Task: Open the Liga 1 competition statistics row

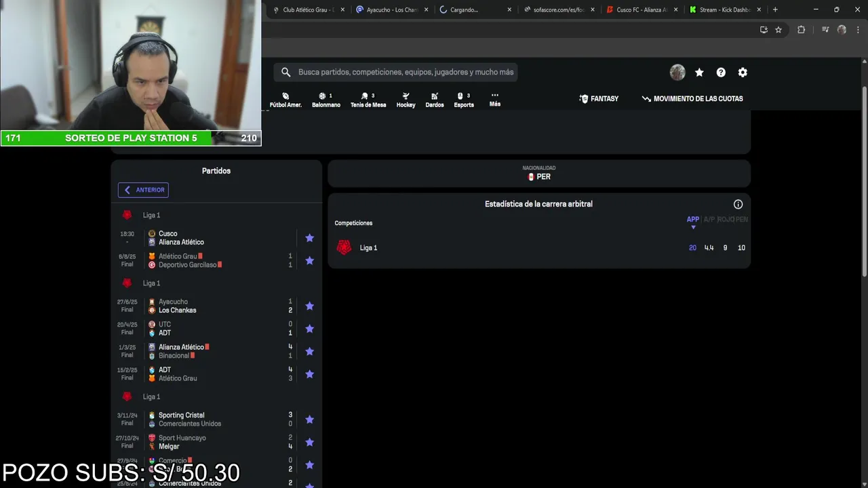Action: (539, 248)
